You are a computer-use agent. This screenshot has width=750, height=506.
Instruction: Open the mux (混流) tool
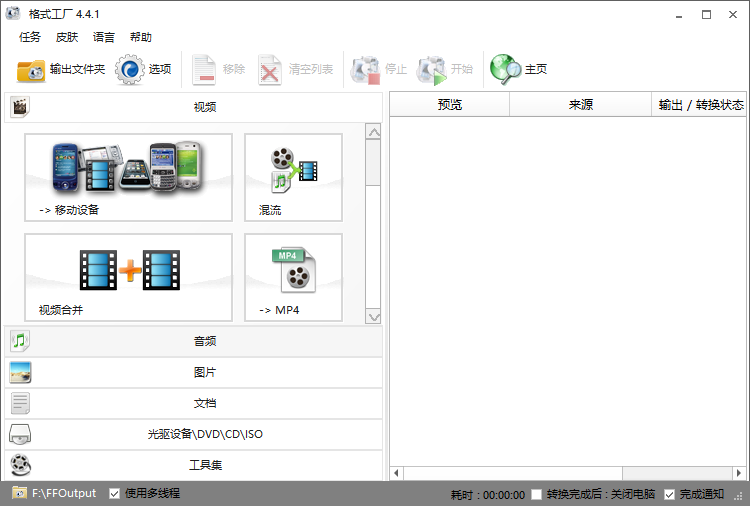pos(293,177)
